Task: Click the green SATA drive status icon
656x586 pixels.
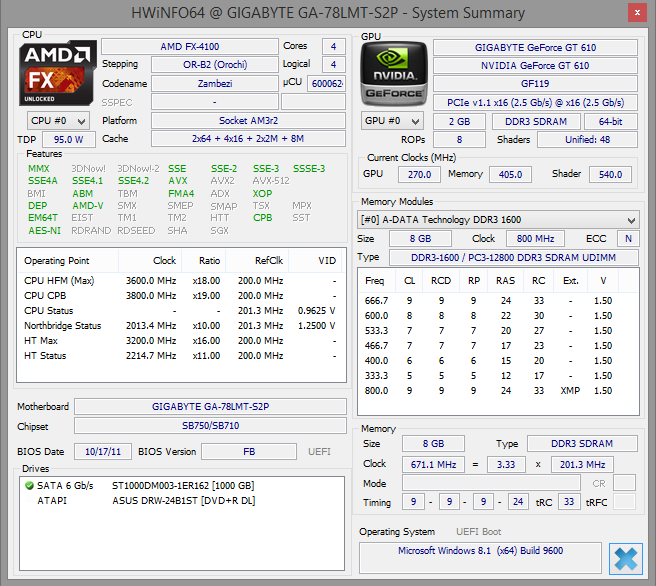Action: 29,486
